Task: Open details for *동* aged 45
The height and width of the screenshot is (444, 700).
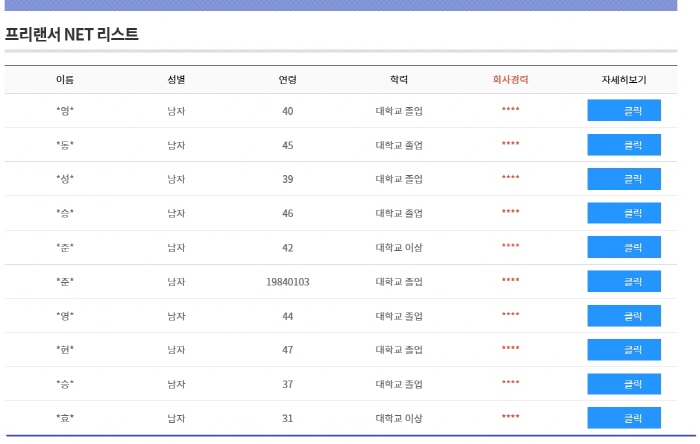Action: (623, 145)
